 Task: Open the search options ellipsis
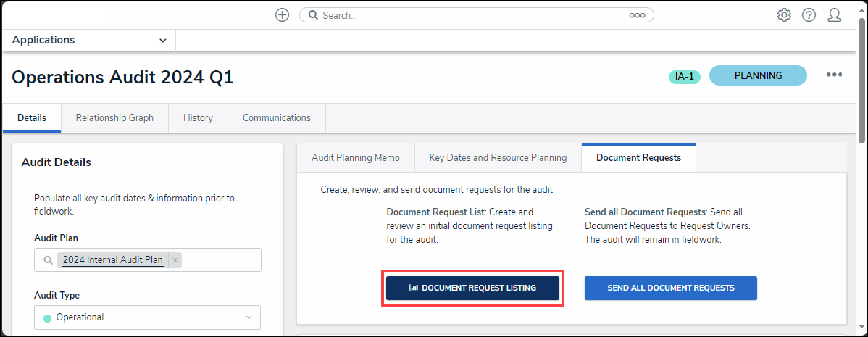[x=637, y=15]
